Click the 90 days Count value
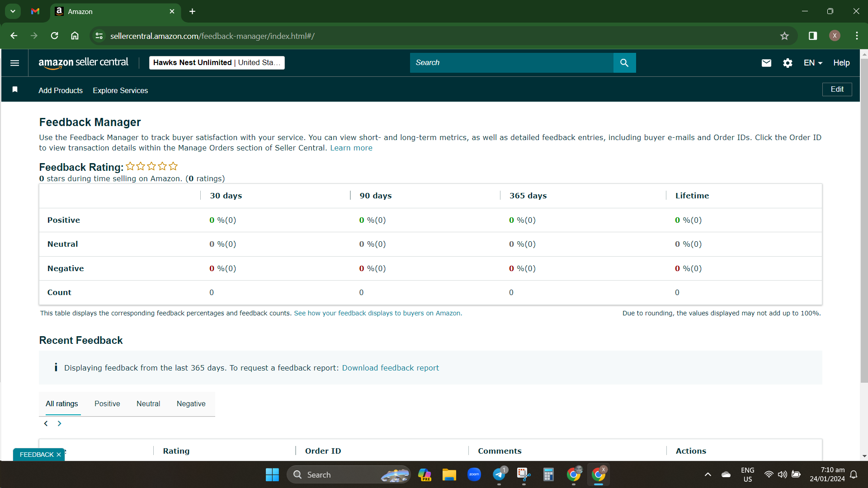The height and width of the screenshot is (488, 868). [361, 292]
